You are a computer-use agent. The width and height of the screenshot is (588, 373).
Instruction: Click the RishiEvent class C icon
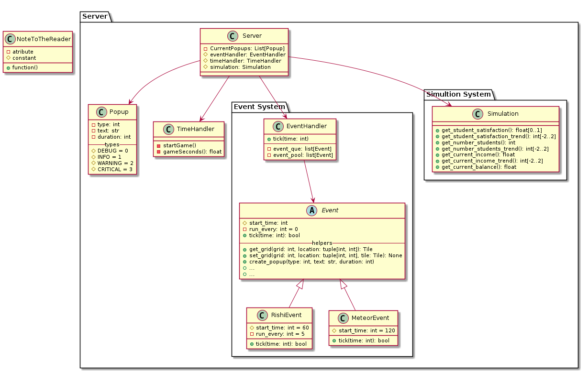pos(262,316)
